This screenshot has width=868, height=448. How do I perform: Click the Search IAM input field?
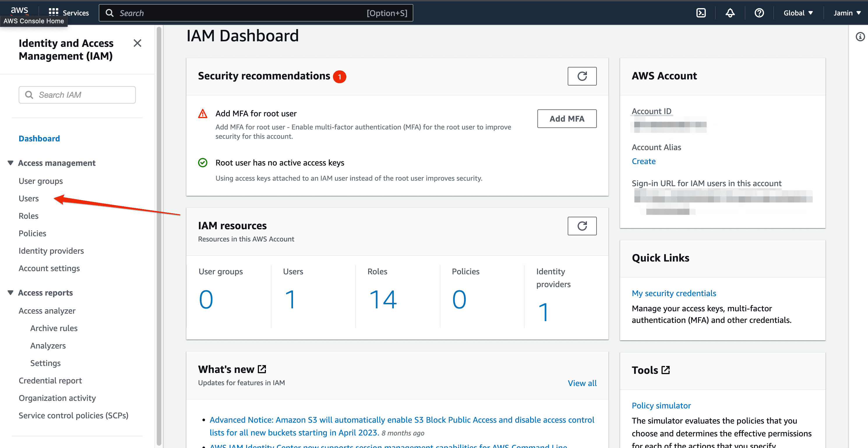click(x=77, y=95)
